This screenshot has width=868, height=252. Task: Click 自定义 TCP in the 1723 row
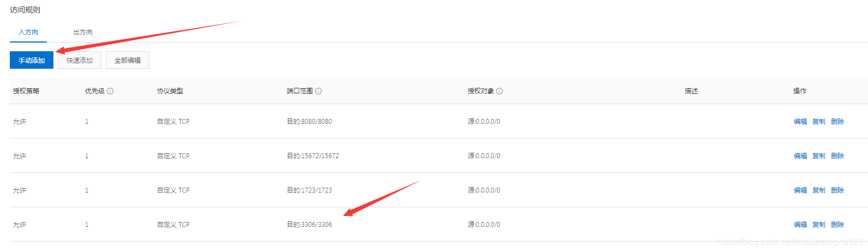173,190
